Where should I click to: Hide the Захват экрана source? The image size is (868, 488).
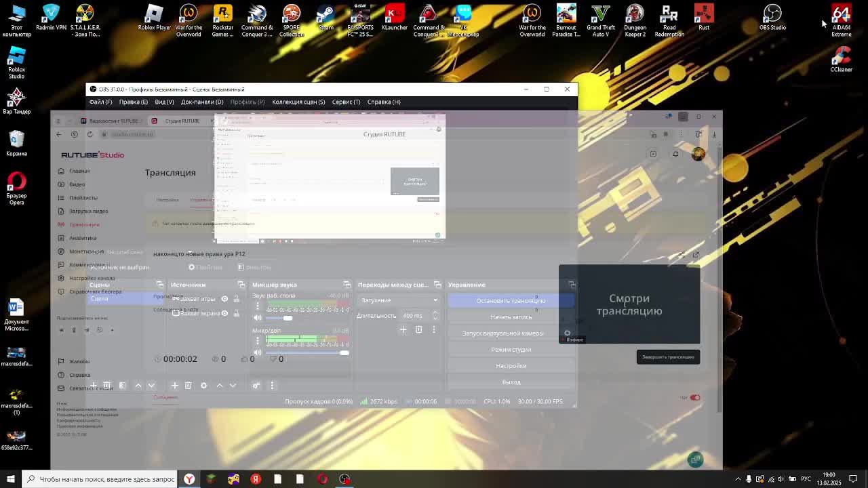point(224,313)
